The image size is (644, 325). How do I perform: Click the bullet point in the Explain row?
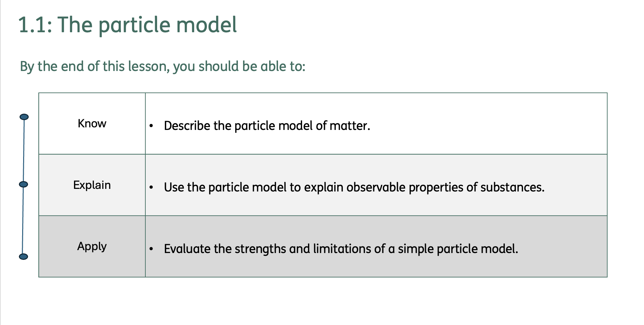[x=151, y=187]
